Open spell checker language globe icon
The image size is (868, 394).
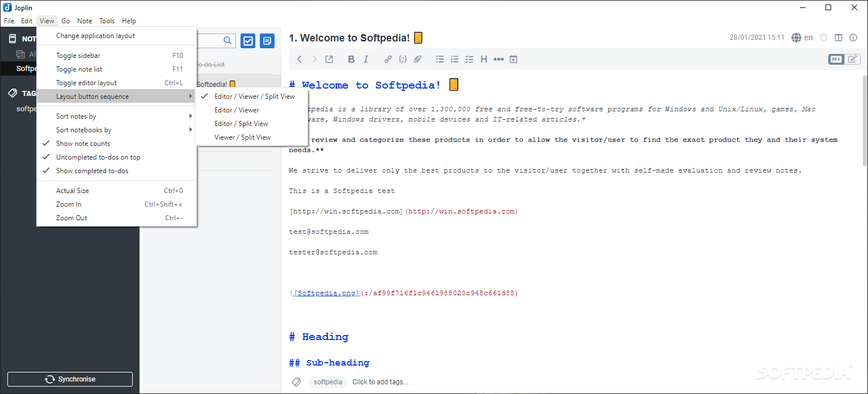pyautogui.click(x=796, y=37)
